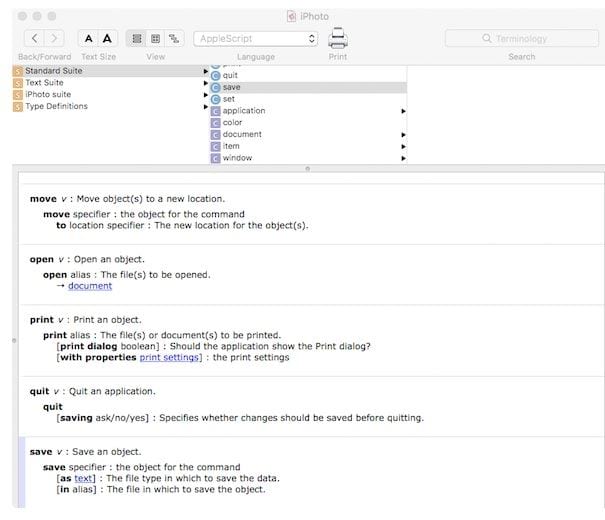Click the item class C icon

point(216,147)
